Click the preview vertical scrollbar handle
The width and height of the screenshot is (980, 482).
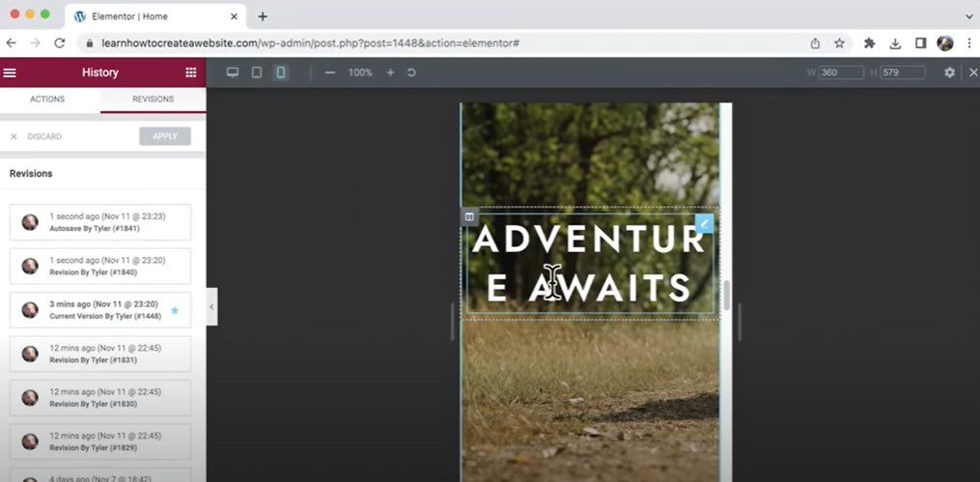click(726, 295)
